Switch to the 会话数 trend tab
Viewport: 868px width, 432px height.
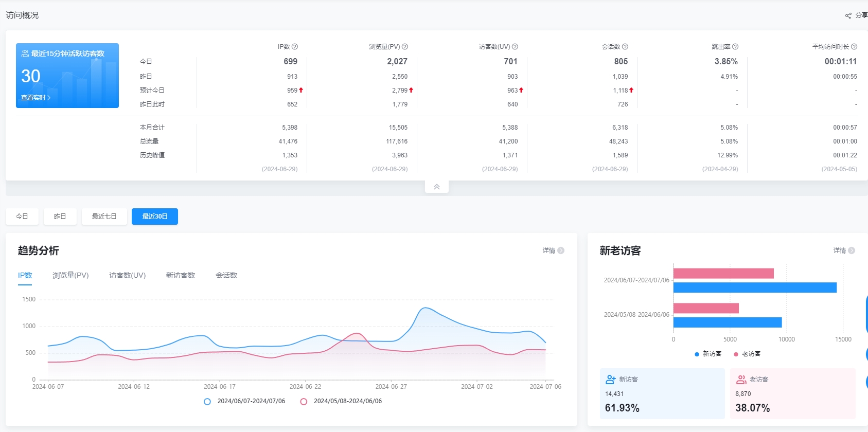(x=226, y=276)
